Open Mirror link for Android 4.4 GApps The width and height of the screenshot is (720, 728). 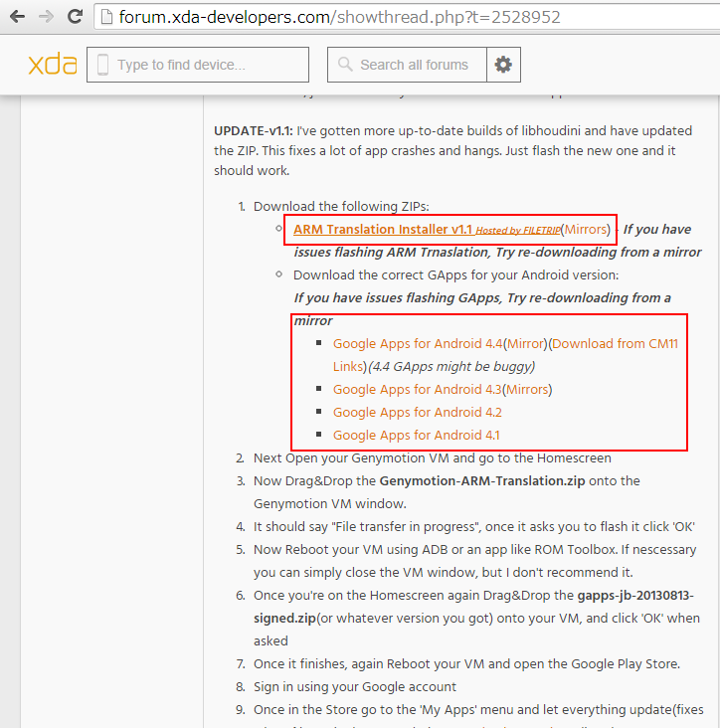pyautogui.click(x=525, y=343)
